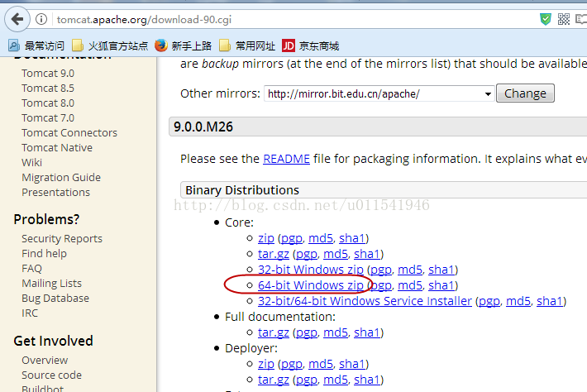Go to Tomcat 7.0 documentation
This screenshot has width=587, height=392.
48,118
